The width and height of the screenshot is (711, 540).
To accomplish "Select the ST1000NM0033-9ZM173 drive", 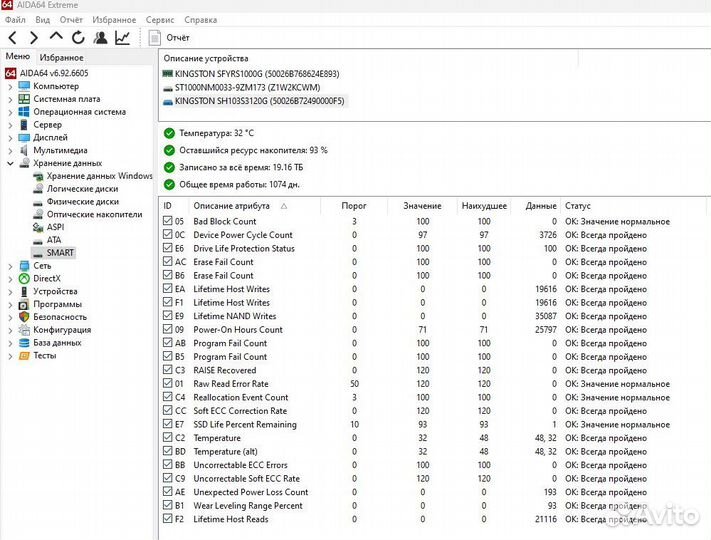I will coord(251,87).
